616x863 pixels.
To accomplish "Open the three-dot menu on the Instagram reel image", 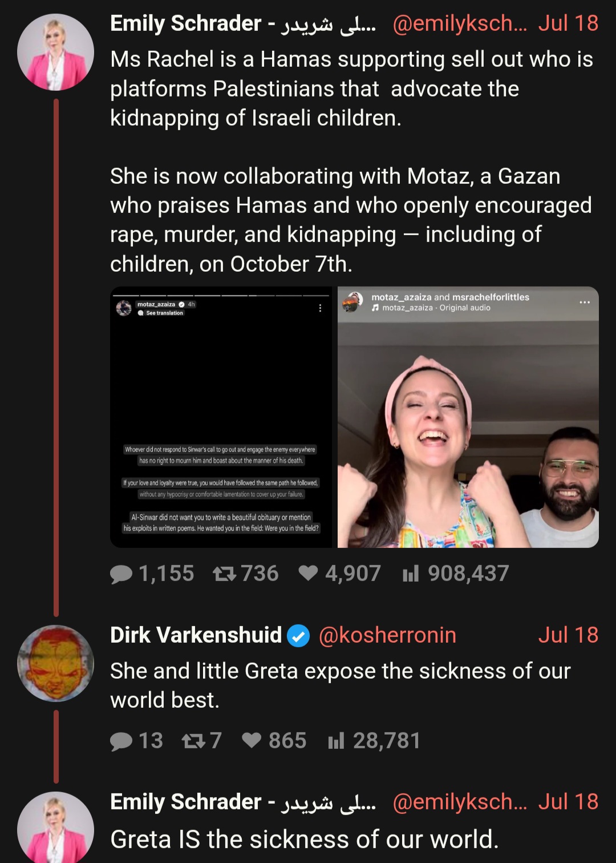I will pyautogui.click(x=585, y=302).
